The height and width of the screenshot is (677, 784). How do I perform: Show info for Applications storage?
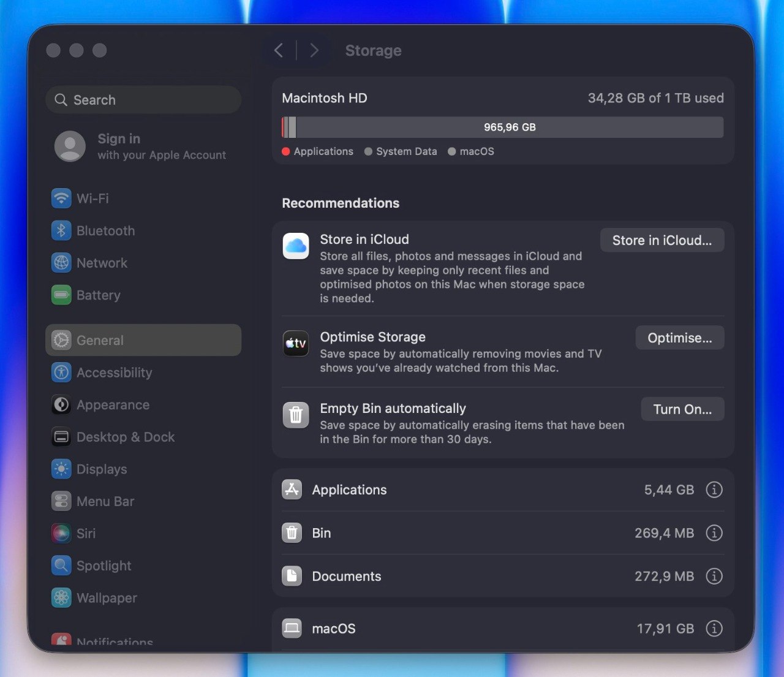click(714, 490)
